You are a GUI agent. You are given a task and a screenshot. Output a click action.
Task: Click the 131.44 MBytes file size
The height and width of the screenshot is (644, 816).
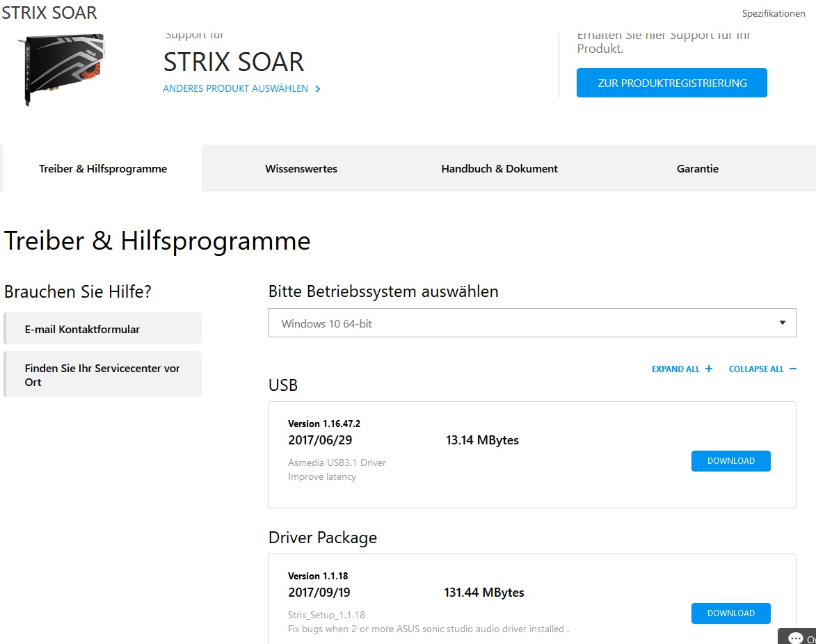tap(484, 593)
